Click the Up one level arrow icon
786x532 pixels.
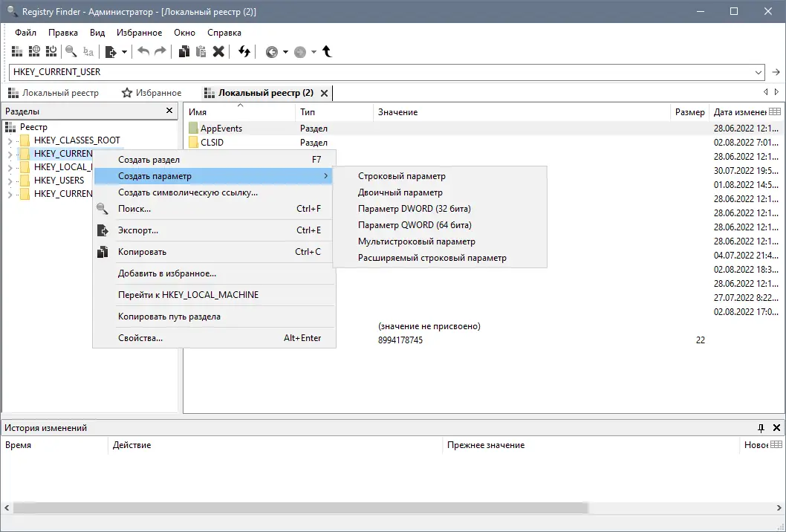[328, 51]
